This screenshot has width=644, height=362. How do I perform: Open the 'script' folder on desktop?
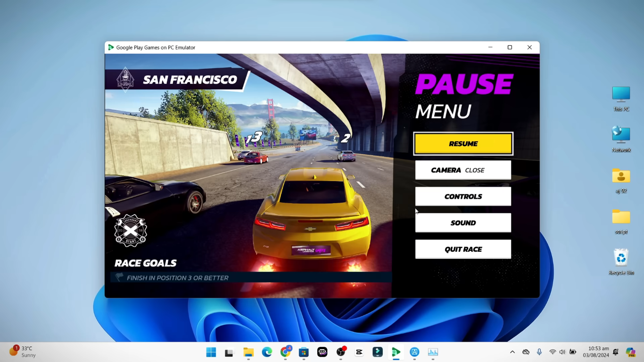click(621, 222)
